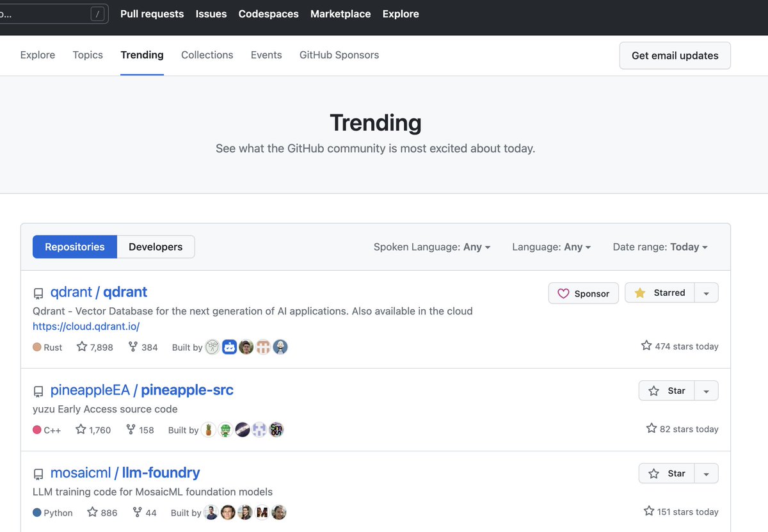
Task: Unstar the qdrant repository via Starred button
Action: coord(659,293)
